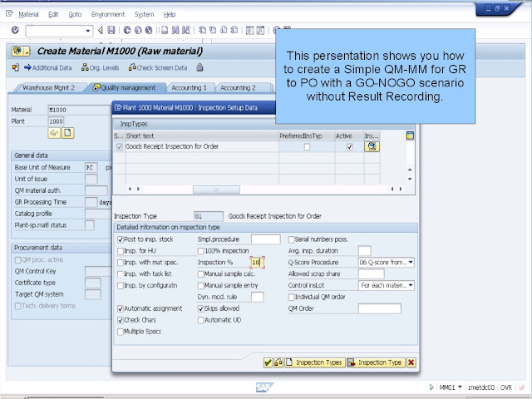Click the InspTypes table scroll up arrow
The width and height of the screenshot is (532, 399).
410,170
